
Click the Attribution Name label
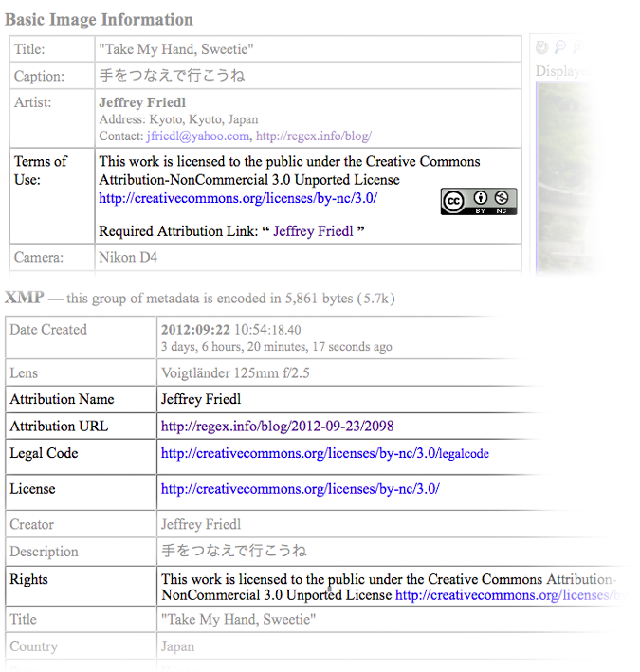tap(62, 399)
